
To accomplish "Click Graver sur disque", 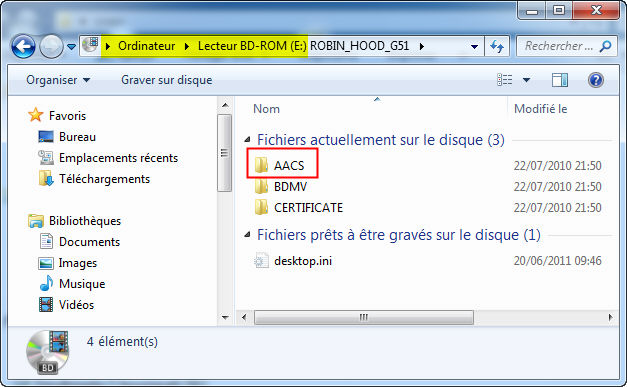I will 167,80.
